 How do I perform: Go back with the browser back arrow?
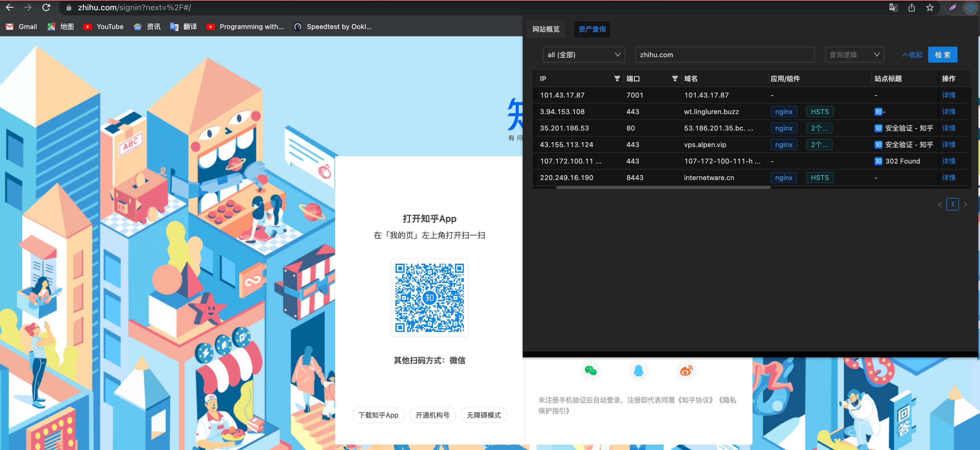[9, 7]
